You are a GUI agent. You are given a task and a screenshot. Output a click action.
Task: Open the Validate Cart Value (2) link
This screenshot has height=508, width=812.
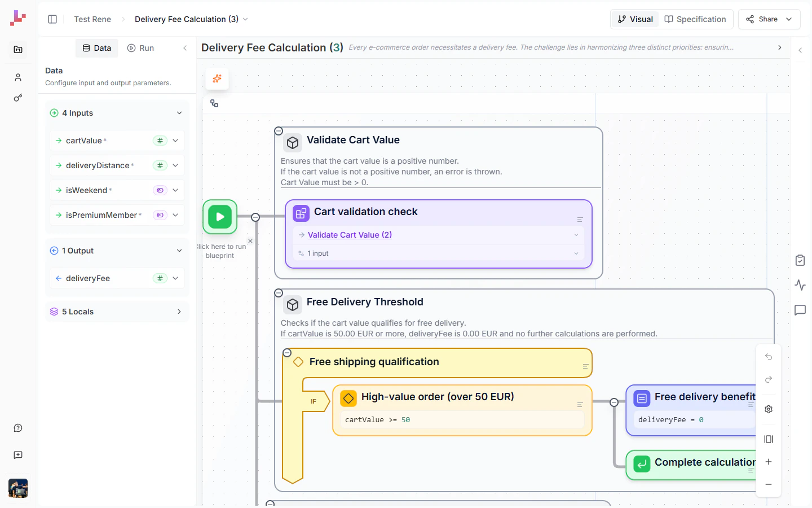[350, 234]
